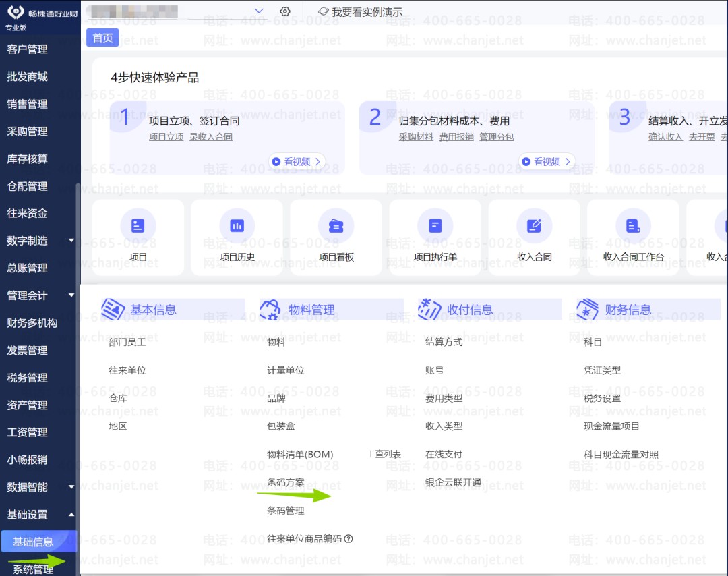The height and width of the screenshot is (576, 728).
Task: Open 地区 under 基本信息
Action: [x=118, y=426]
